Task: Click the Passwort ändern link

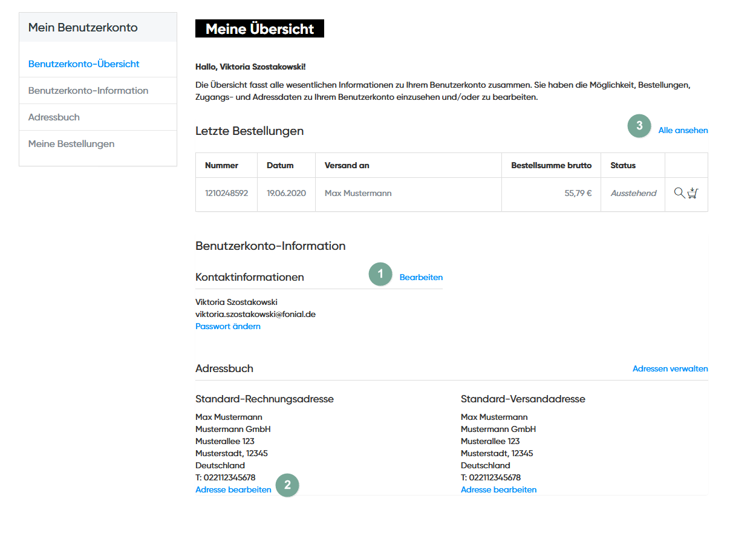Action: [x=228, y=327]
